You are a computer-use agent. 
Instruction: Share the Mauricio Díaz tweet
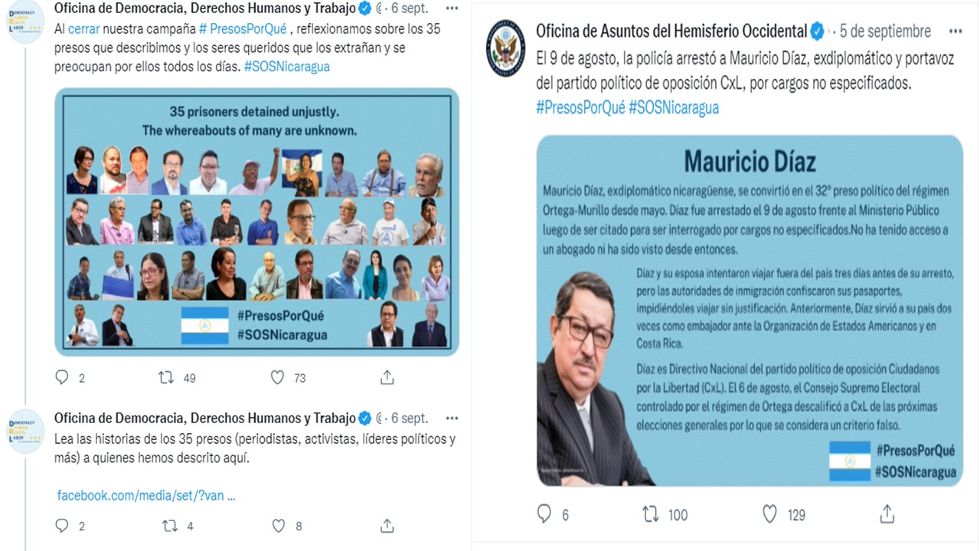[x=887, y=514]
